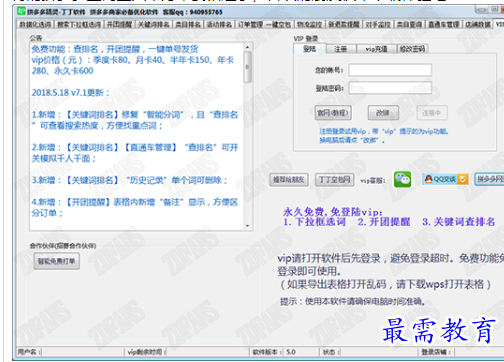Open the 类目查询 tab

tap(409, 24)
